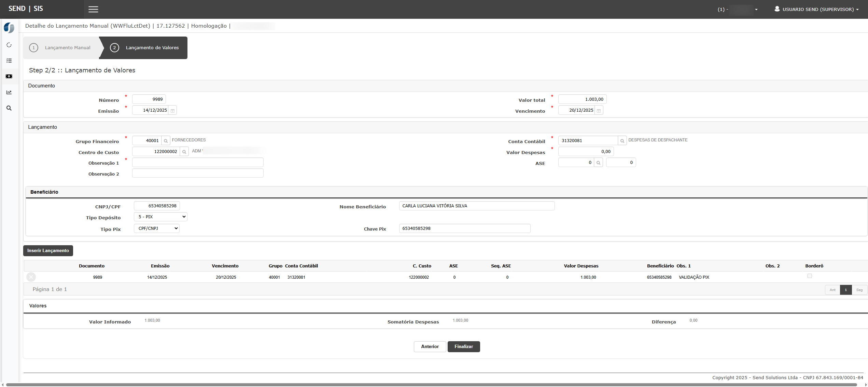Open the money icon in sidebar
This screenshot has width=868, height=387.
(9, 77)
